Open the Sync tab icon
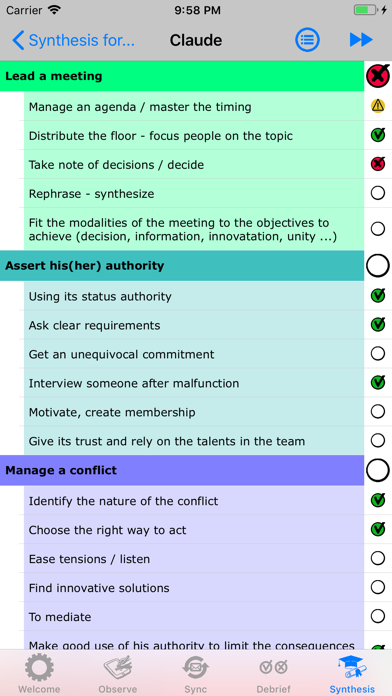The width and height of the screenshot is (392, 696). coord(196,668)
